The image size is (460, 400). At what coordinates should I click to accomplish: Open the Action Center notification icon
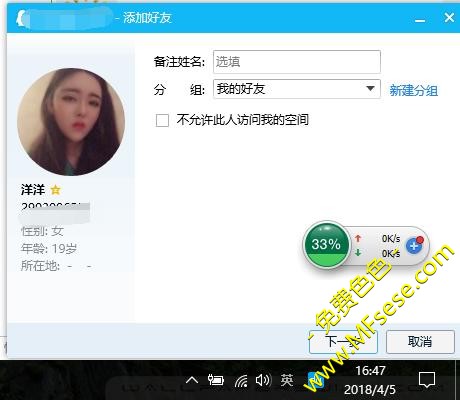click(x=427, y=380)
